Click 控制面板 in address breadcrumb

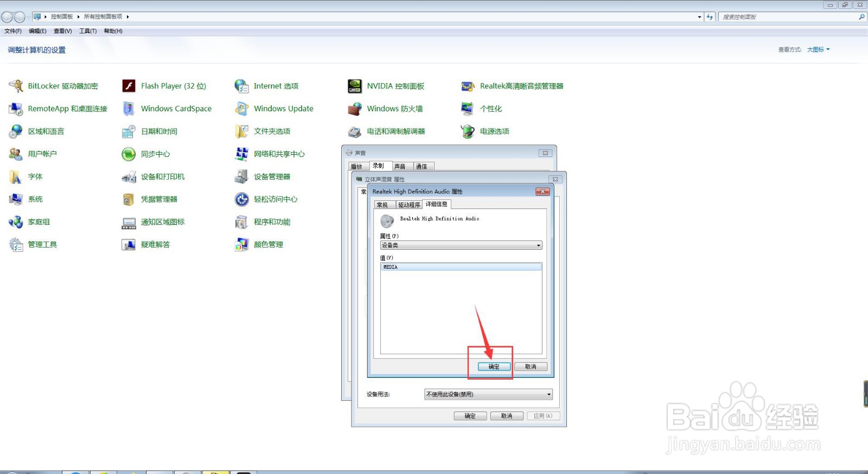[x=62, y=17]
